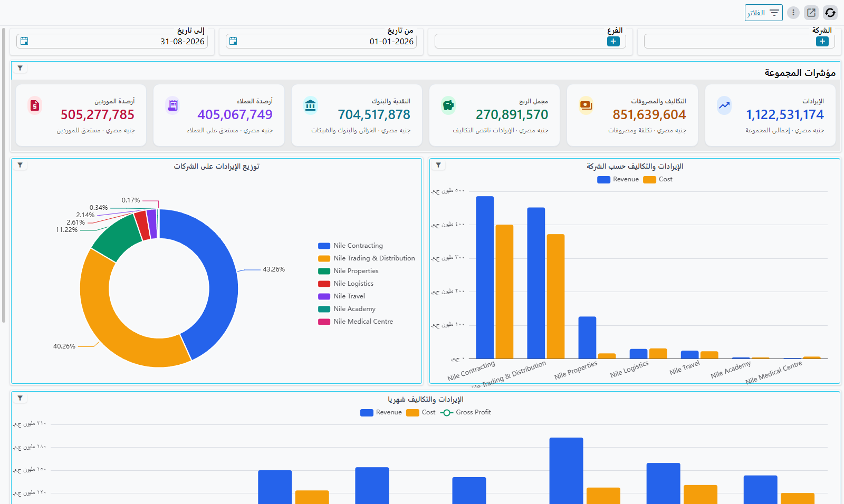Click the filter icon of مؤشرات المجموعة section
Image resolution: width=844 pixels, height=504 pixels.
[20, 68]
